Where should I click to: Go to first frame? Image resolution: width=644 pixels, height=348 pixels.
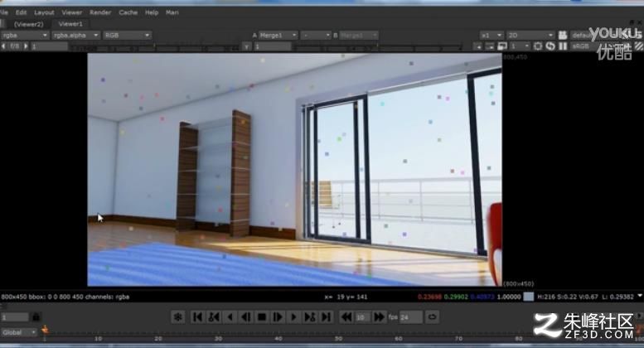pyautogui.click(x=197, y=317)
